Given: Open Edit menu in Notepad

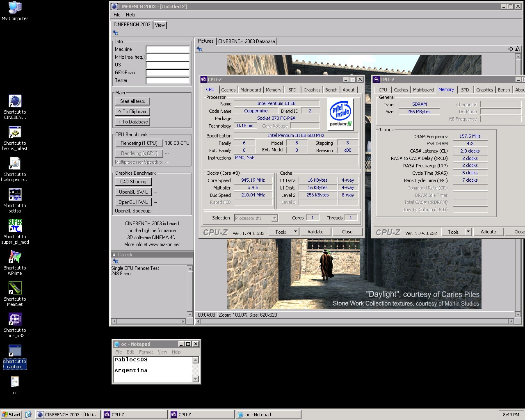Looking at the screenshot, I should pyautogui.click(x=130, y=352).
